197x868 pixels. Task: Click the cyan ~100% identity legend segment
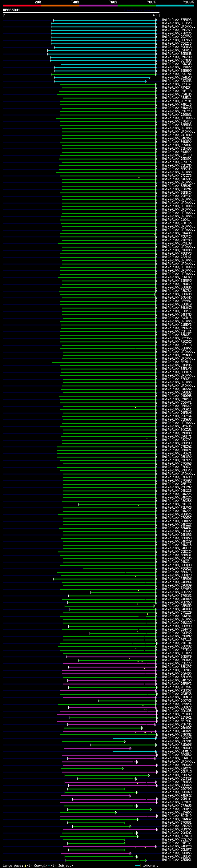pos(175,6)
